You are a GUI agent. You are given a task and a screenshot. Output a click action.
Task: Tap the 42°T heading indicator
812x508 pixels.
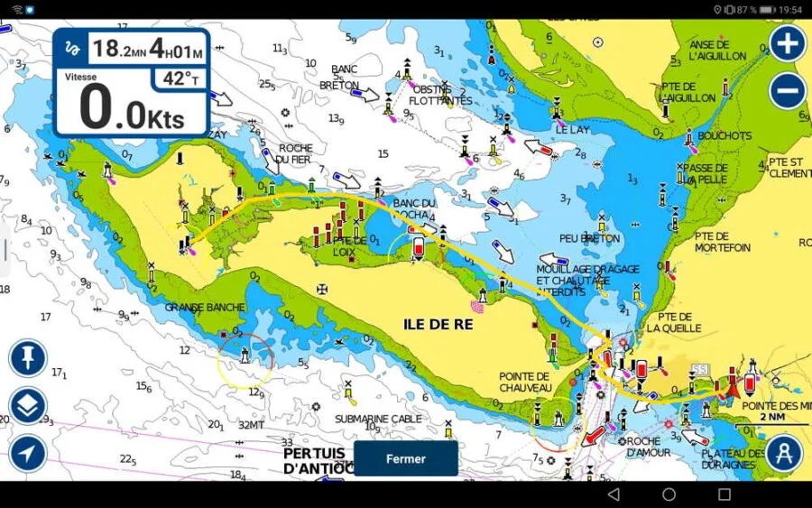[180, 79]
